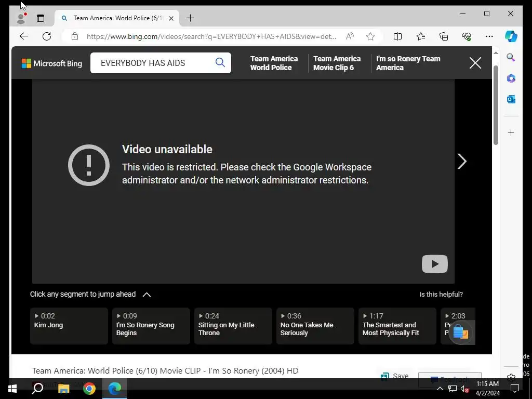Open Microsoft 365 sidebar app
Viewport: 532px width, 399px height.
click(x=511, y=78)
